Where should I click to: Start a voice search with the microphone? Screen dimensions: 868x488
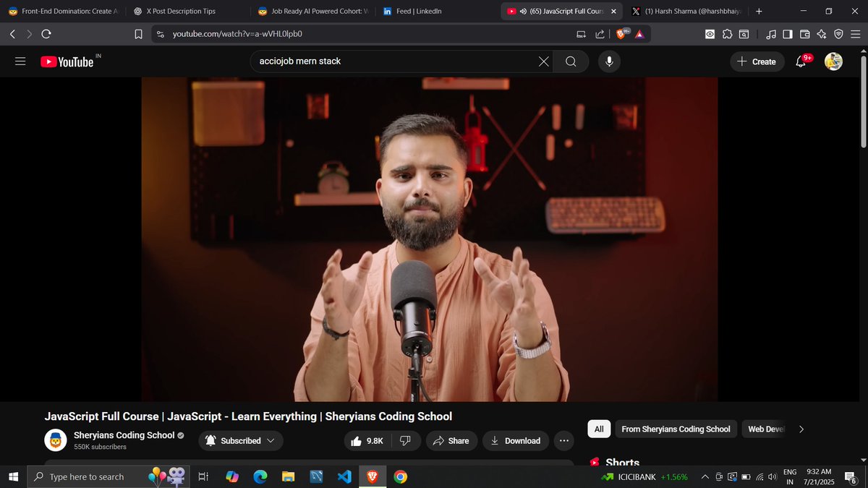[608, 61]
